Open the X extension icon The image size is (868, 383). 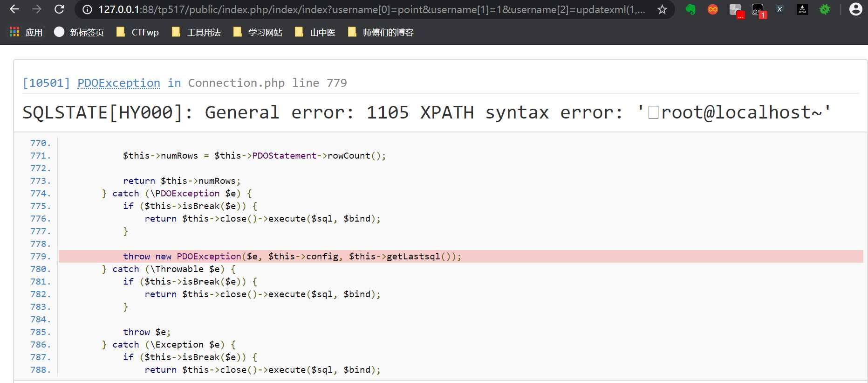[780, 9]
